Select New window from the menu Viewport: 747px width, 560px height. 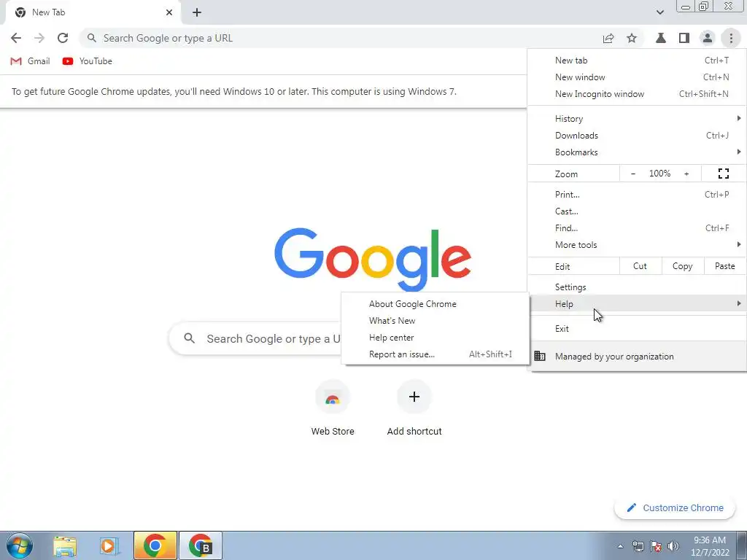pos(637,77)
